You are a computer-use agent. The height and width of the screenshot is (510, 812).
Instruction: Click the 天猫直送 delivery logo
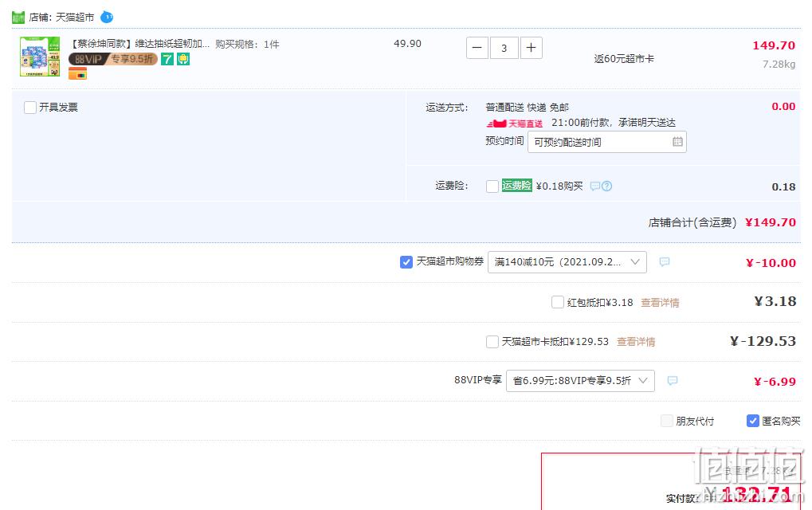pyautogui.click(x=514, y=124)
